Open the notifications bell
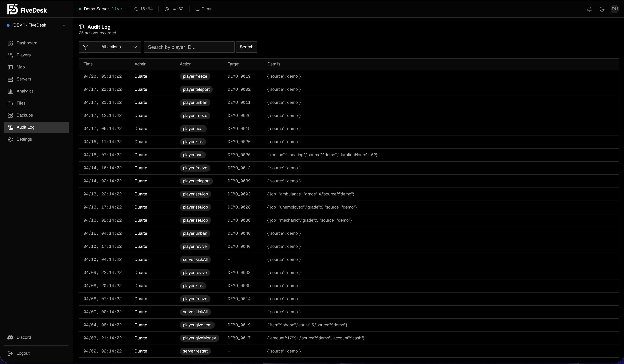The height and width of the screenshot is (364, 624). click(x=589, y=9)
